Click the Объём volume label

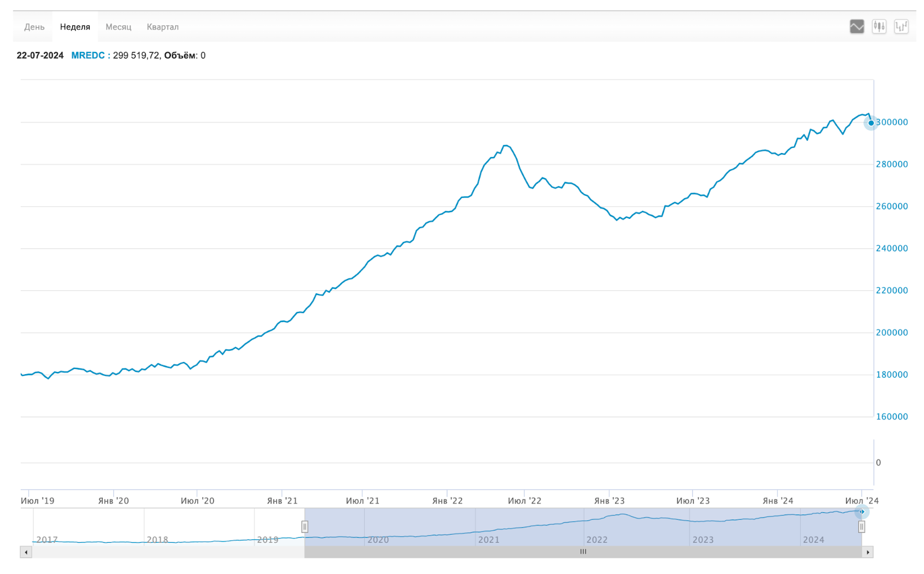[x=180, y=55]
